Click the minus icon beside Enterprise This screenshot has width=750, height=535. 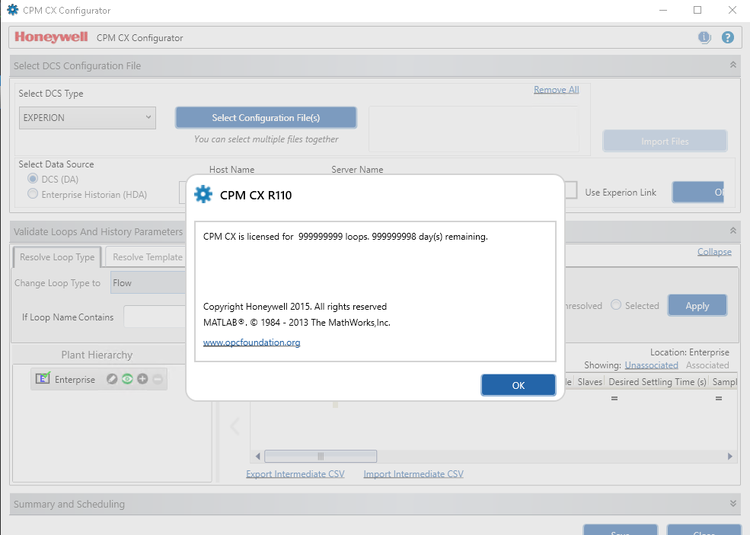157,379
